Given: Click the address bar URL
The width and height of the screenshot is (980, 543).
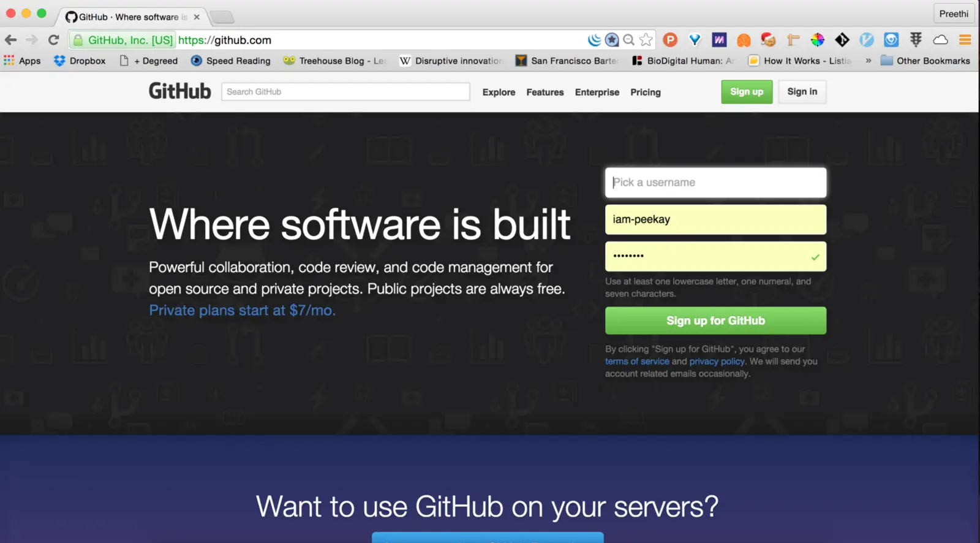Looking at the screenshot, I should point(225,40).
